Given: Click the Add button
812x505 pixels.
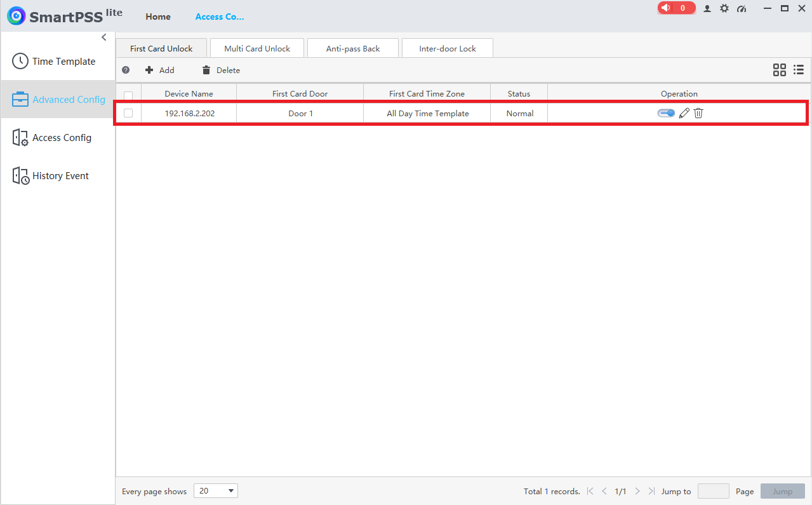Looking at the screenshot, I should point(160,70).
